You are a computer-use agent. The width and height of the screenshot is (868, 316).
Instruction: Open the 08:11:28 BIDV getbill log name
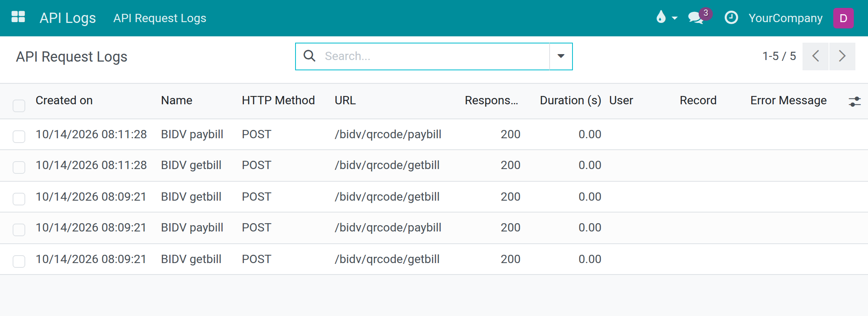pos(191,165)
